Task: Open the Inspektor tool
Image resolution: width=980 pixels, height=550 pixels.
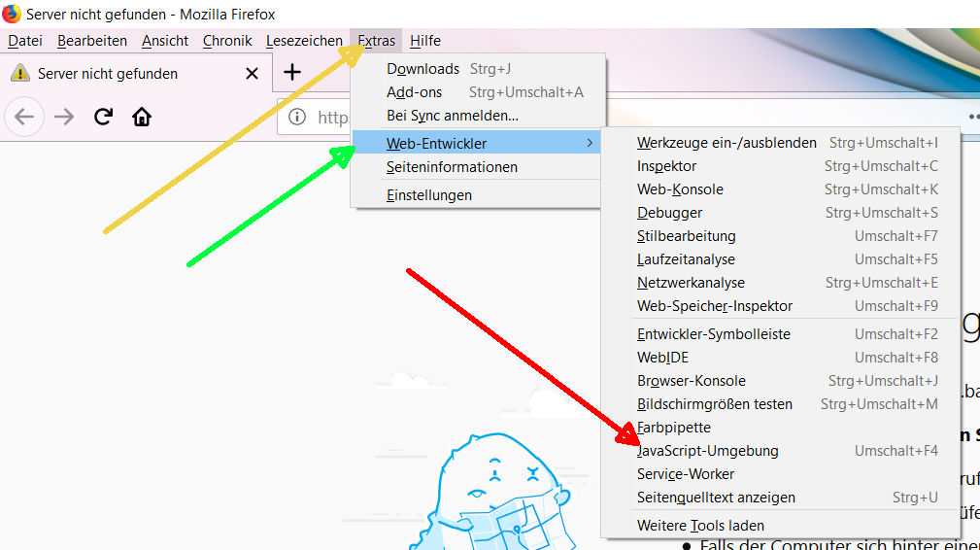Action: point(781,166)
